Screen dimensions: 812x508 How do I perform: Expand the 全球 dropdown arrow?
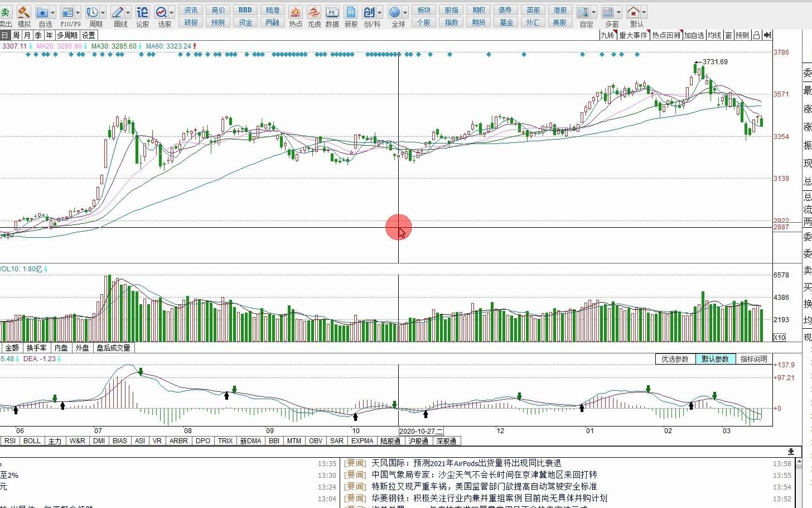click(405, 12)
